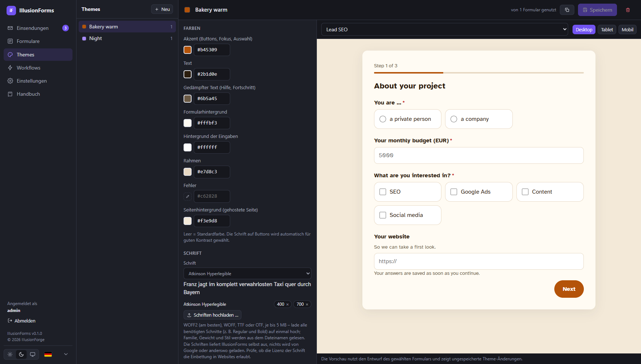Open the Lead SEO form dropdown
Viewport: 641px width, 364px height.
click(445, 29)
